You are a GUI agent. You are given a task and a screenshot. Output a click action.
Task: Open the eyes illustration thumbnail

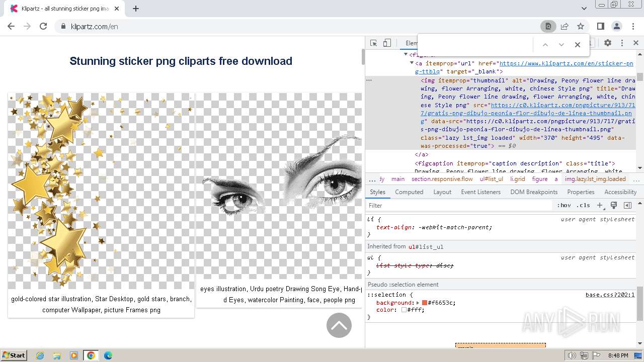tap(279, 186)
